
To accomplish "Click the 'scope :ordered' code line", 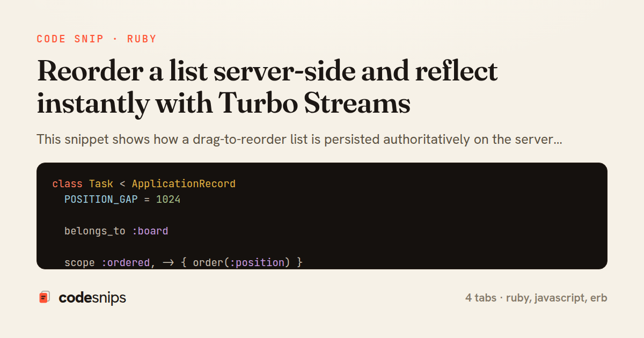I will pyautogui.click(x=184, y=262).
